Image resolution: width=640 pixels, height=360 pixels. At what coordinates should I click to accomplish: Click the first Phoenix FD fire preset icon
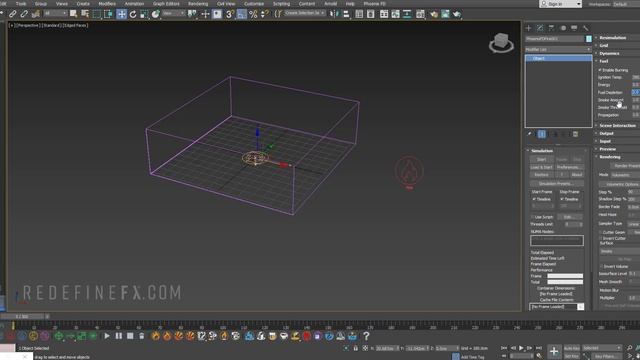pos(156,336)
